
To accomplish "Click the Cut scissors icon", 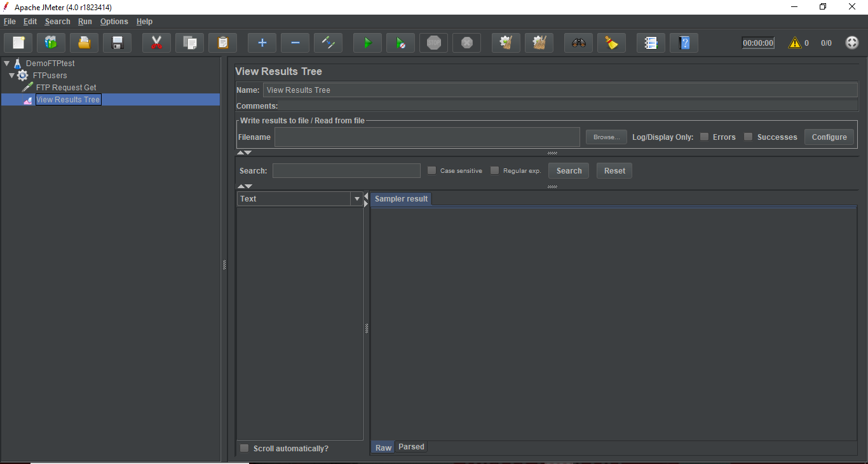I will coord(156,43).
